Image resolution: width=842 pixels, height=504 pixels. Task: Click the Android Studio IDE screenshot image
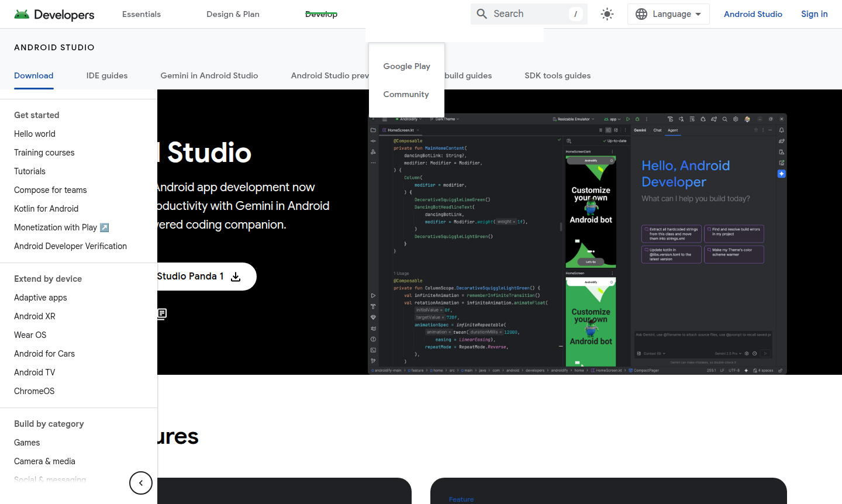[577, 244]
